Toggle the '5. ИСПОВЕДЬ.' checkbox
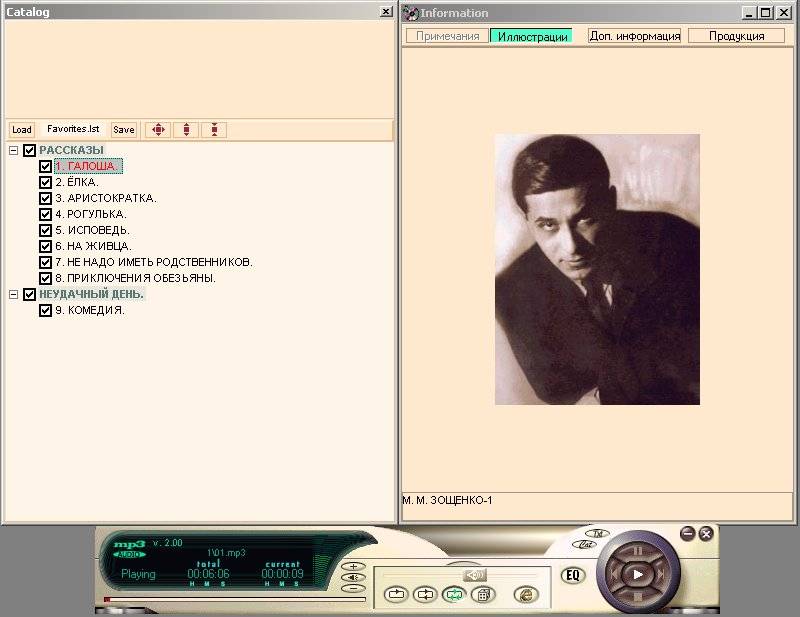Viewport: 800px width, 617px height. pyautogui.click(x=45, y=230)
